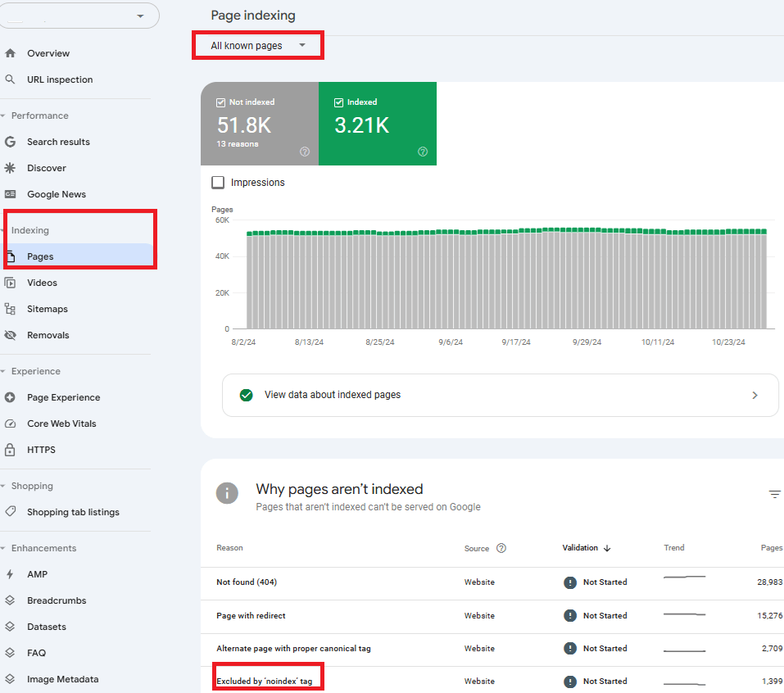Go to Core Web Vitals report
Screen dimensions: 784x693
click(61, 423)
